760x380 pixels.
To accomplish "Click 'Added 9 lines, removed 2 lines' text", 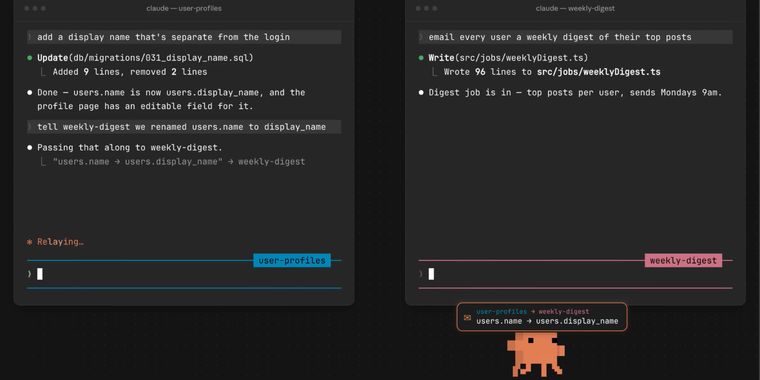I will pyautogui.click(x=130, y=72).
